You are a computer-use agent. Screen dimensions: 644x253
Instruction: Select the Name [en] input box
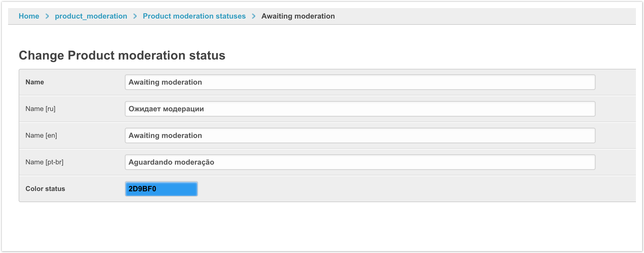[360, 135]
